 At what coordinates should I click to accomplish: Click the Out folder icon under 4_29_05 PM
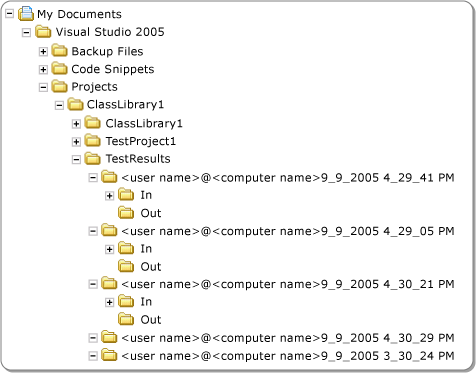pos(126,266)
